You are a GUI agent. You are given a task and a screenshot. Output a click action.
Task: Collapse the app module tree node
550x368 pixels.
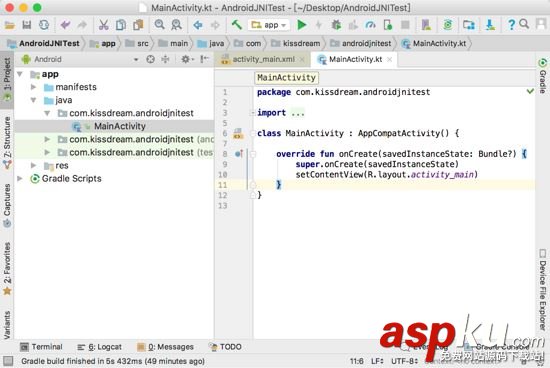(x=20, y=74)
